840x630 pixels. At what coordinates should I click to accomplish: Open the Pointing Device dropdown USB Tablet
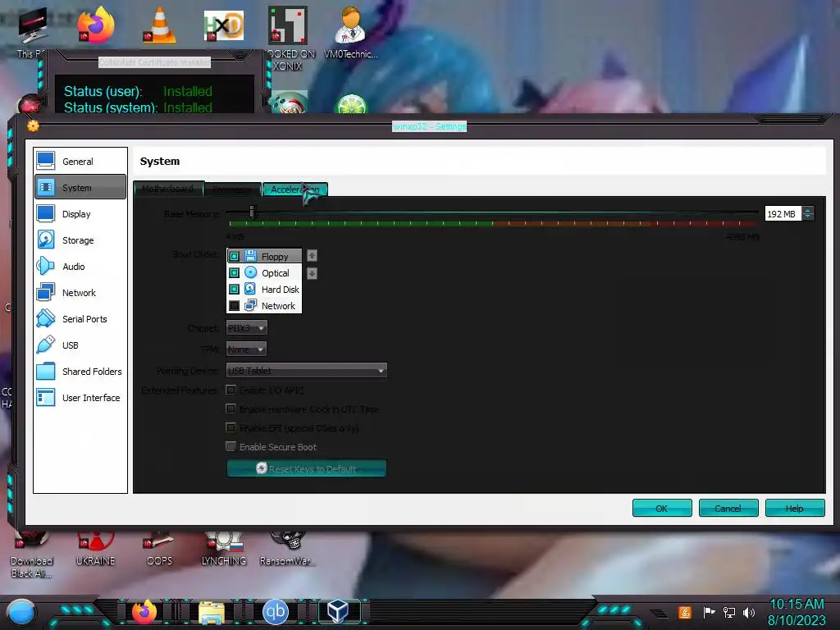tap(307, 370)
